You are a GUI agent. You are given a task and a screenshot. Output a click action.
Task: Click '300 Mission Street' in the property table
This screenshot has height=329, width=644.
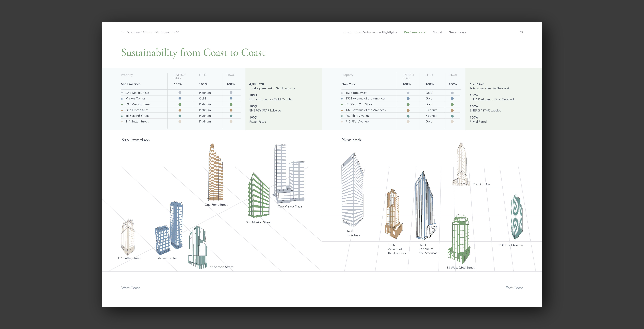[138, 104]
